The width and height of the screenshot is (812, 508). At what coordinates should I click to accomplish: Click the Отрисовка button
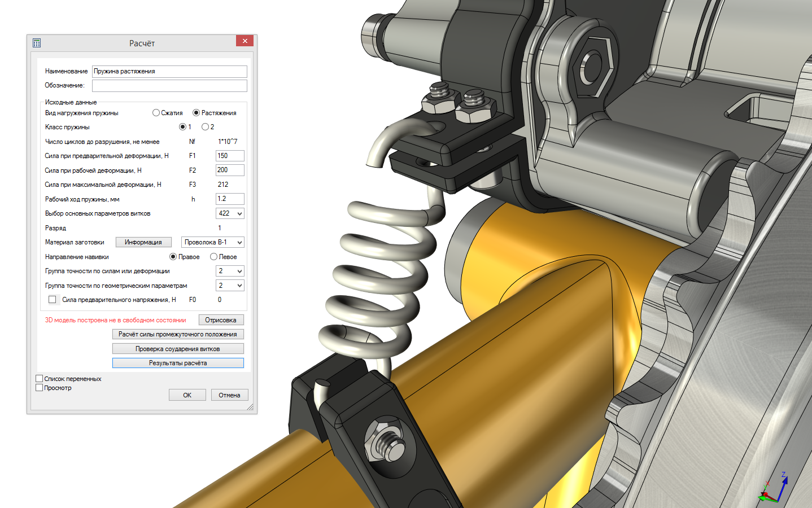pos(221,320)
